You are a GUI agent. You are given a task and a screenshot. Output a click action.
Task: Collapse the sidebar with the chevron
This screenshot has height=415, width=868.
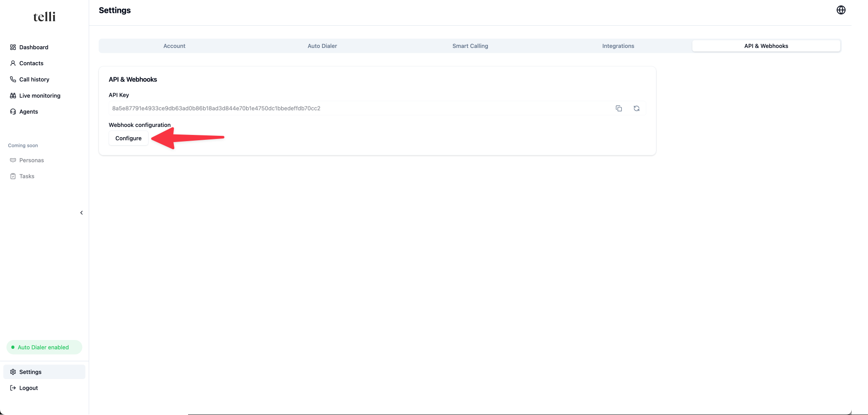(x=82, y=213)
